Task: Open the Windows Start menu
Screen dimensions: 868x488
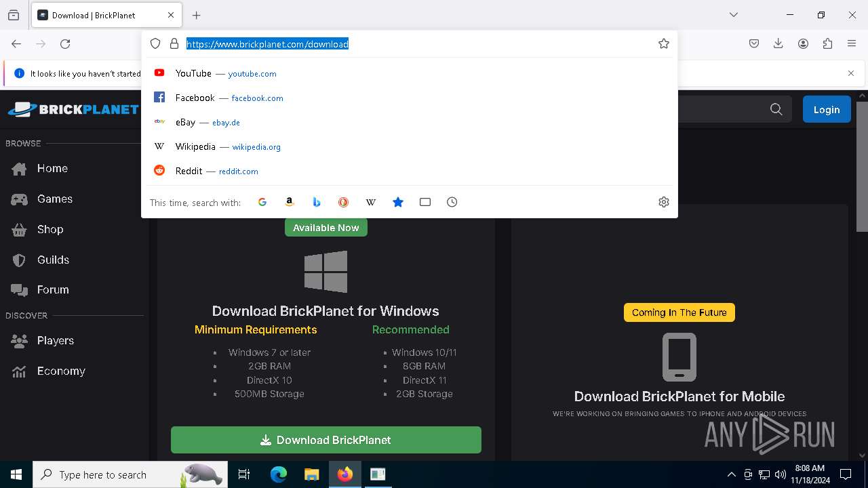Action: [x=16, y=474]
